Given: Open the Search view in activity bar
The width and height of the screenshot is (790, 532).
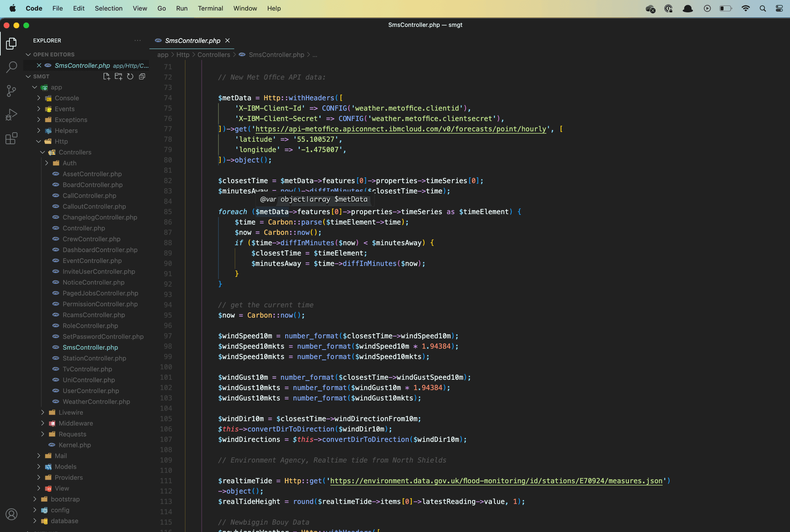Looking at the screenshot, I should pyautogui.click(x=11, y=67).
